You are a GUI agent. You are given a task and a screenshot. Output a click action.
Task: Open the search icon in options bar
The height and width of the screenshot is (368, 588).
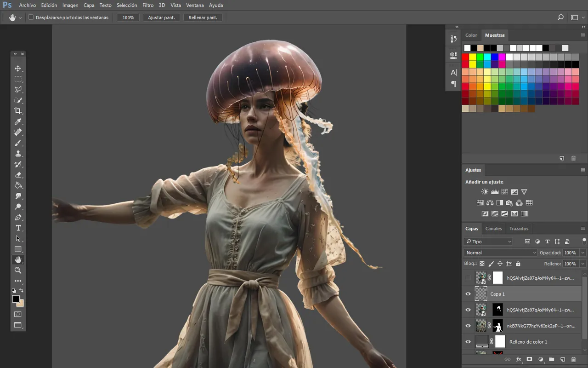coord(560,17)
